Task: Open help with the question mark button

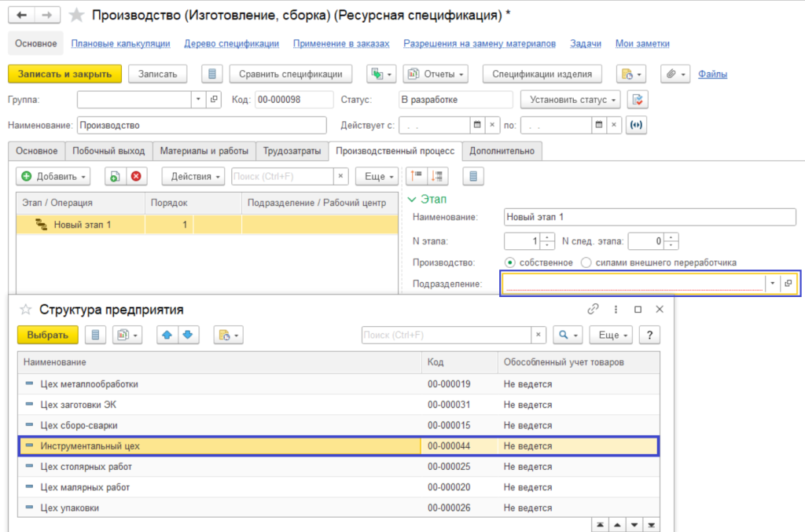Action: click(649, 335)
